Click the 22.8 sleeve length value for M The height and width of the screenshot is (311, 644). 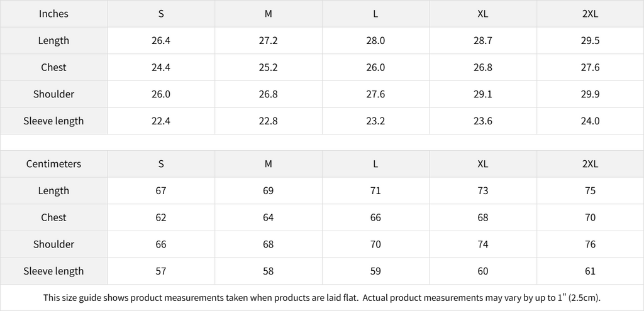point(268,121)
